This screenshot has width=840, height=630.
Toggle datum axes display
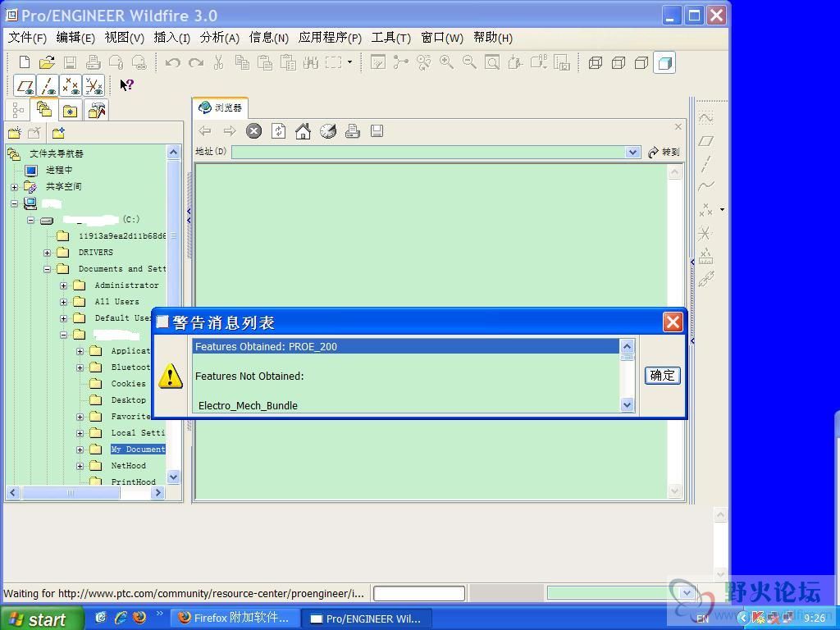pyautogui.click(x=48, y=85)
